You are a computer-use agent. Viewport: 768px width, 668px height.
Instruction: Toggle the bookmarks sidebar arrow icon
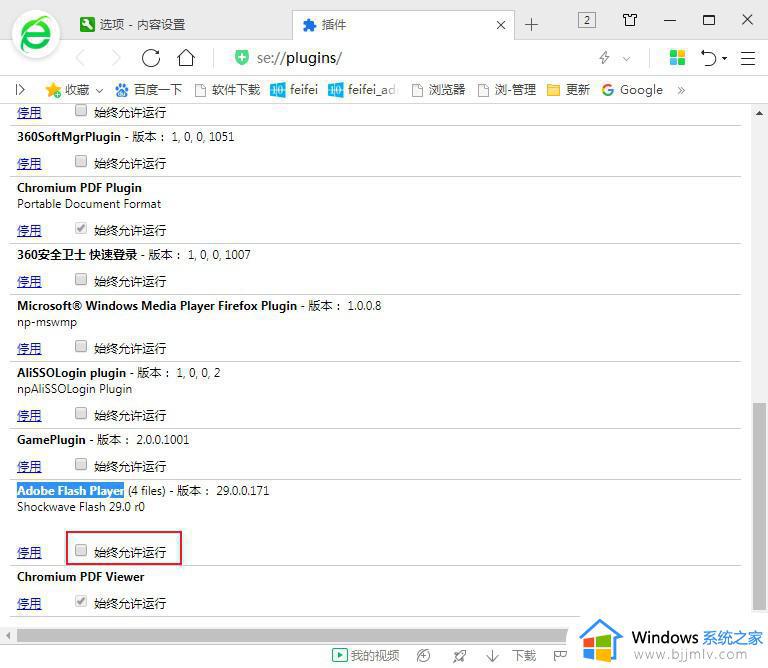coord(20,90)
